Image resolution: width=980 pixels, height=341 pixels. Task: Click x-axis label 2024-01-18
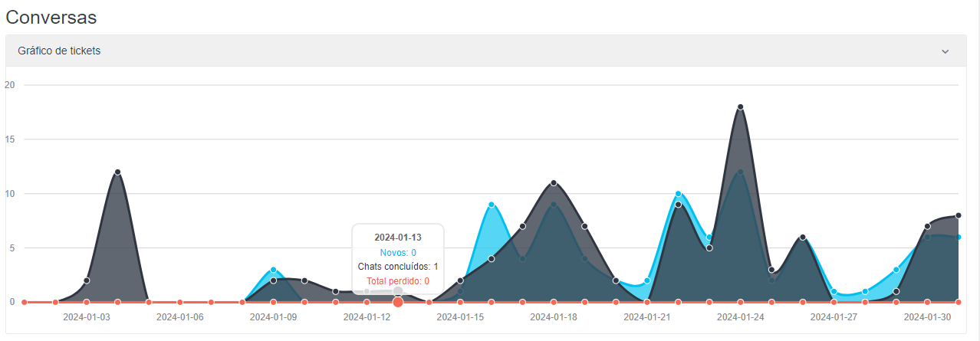click(x=554, y=316)
